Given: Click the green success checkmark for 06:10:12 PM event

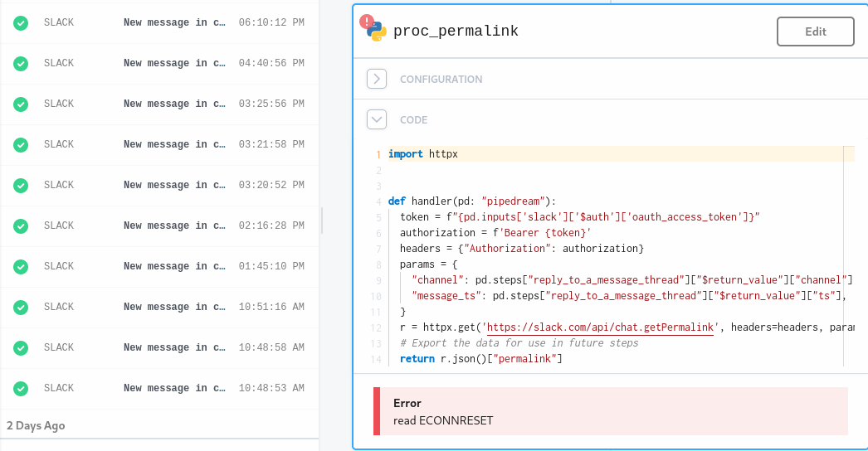Looking at the screenshot, I should [21, 23].
